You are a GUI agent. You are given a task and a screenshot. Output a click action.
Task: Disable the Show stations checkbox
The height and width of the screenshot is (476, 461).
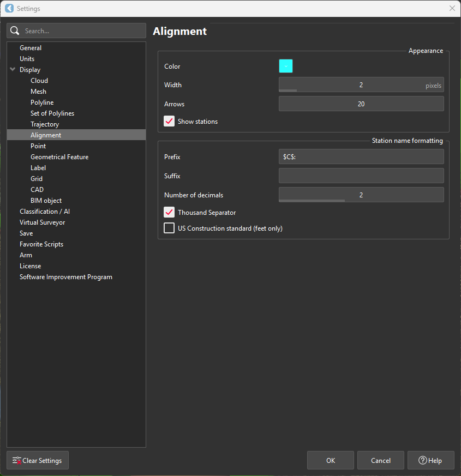[169, 122]
